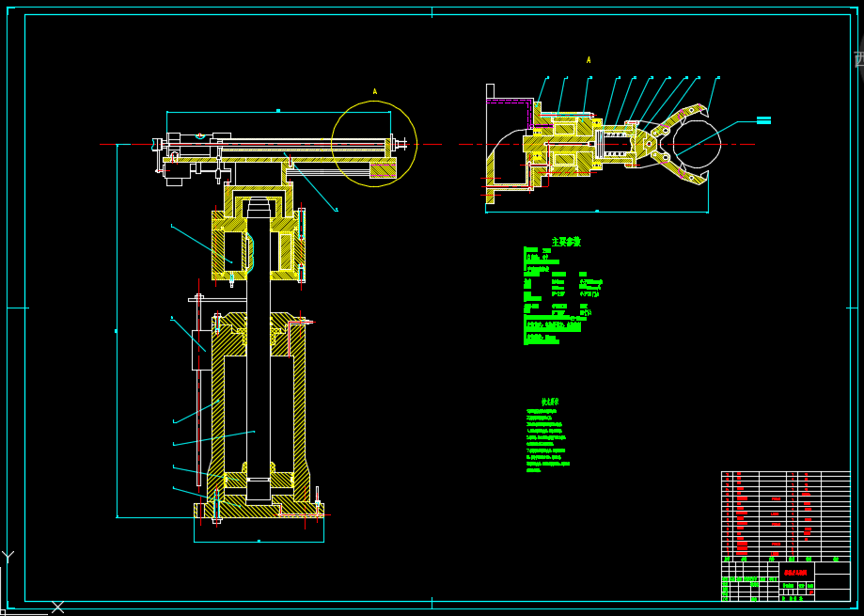
Task: Pick the base width dimension line
Action: coord(259,542)
